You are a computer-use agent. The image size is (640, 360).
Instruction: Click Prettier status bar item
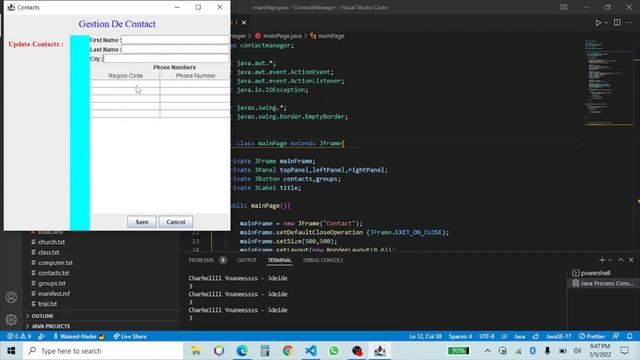tap(592, 336)
